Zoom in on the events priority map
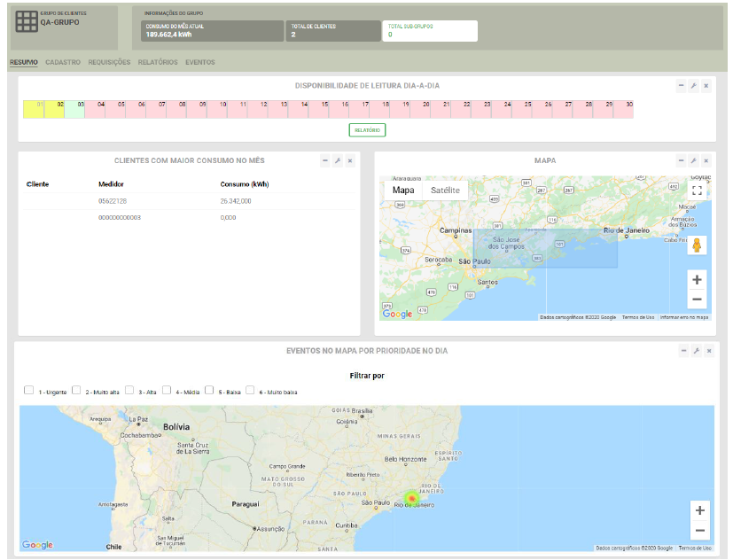The width and height of the screenshot is (733, 560). click(700, 510)
